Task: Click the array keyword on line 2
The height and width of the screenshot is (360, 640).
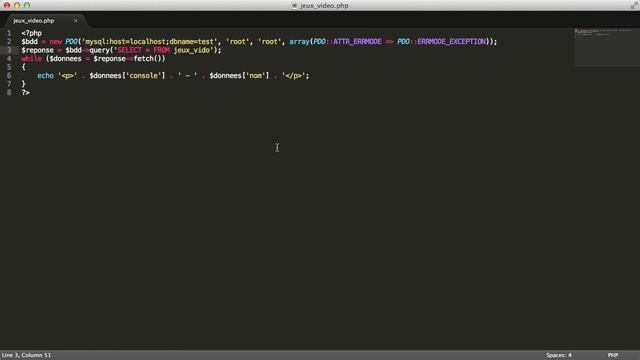Action: coord(300,42)
